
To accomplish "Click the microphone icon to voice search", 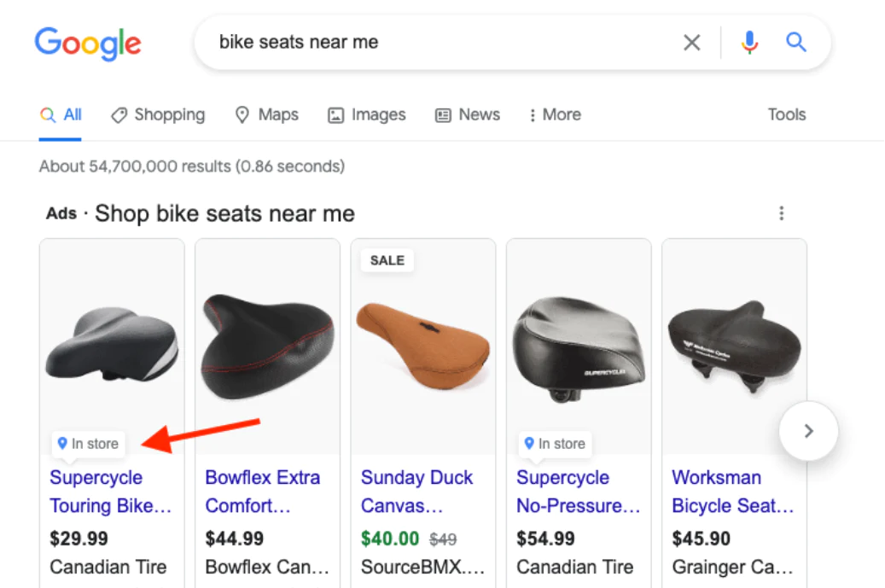I will coord(749,42).
